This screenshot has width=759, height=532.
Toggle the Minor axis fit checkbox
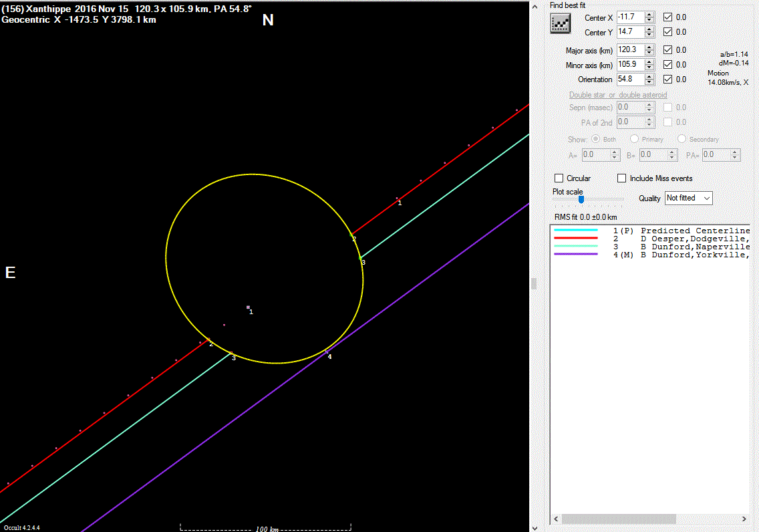(668, 64)
